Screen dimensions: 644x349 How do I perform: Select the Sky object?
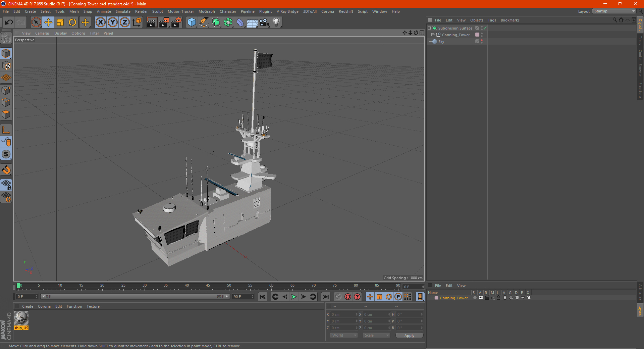point(441,42)
